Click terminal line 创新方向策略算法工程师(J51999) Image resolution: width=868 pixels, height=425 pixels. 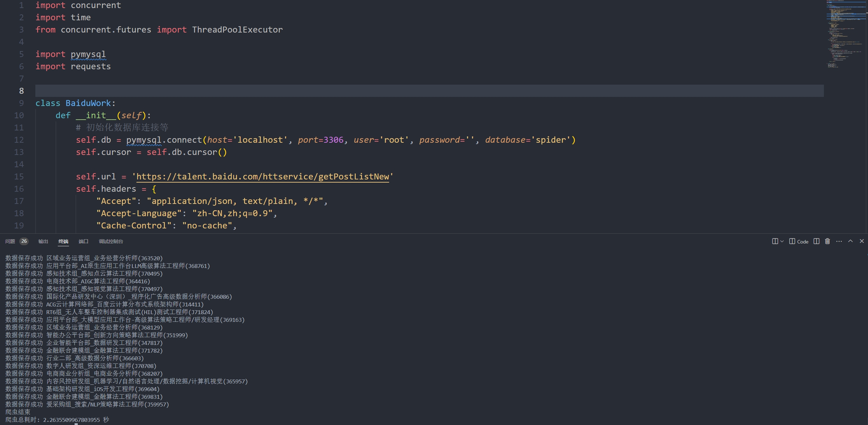pos(97,335)
